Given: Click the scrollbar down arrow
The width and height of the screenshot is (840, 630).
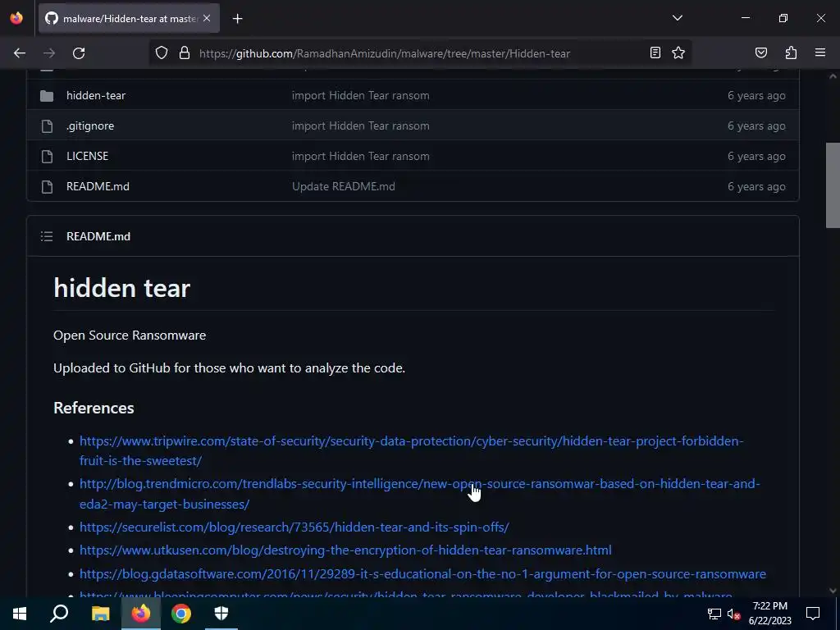Looking at the screenshot, I should pos(833,591).
